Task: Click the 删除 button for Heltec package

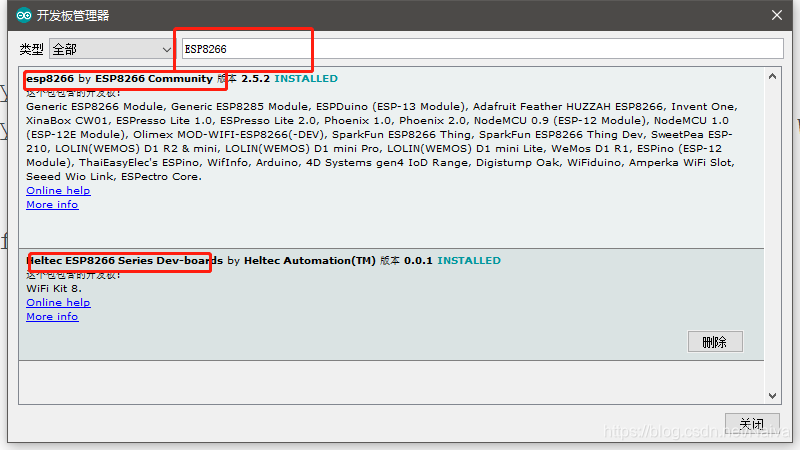Action: coord(715,342)
